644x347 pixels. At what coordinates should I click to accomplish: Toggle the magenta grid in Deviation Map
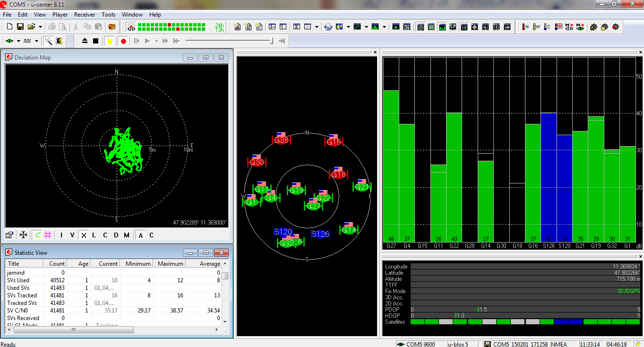[47, 235]
